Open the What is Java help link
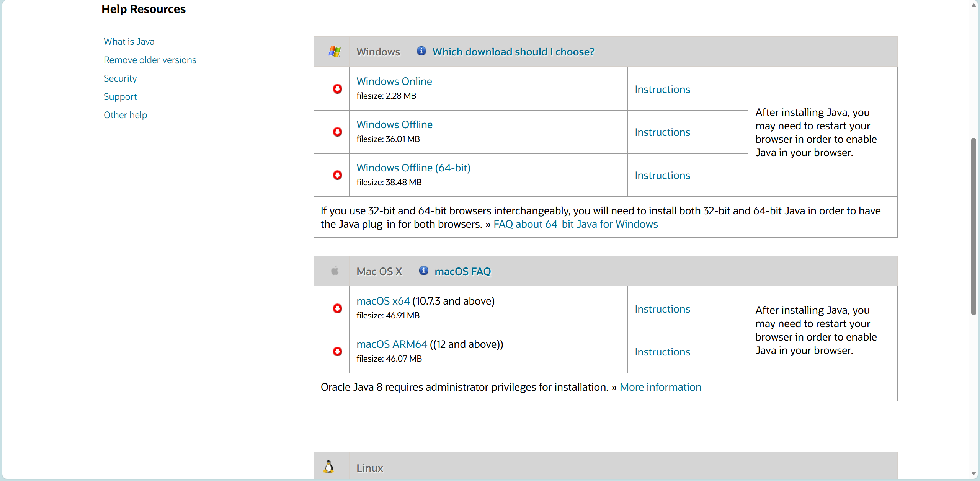The height and width of the screenshot is (481, 980). [x=129, y=42]
